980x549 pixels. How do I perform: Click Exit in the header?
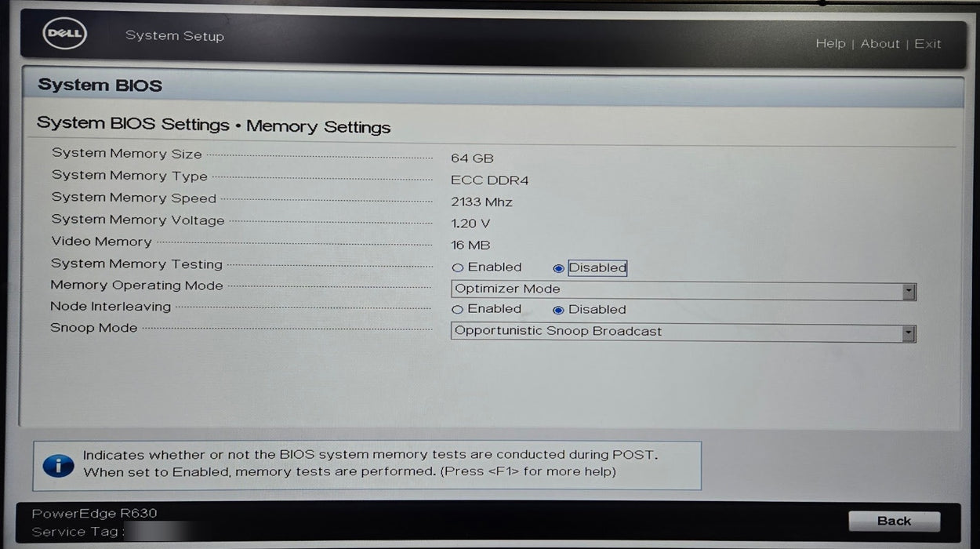click(927, 44)
